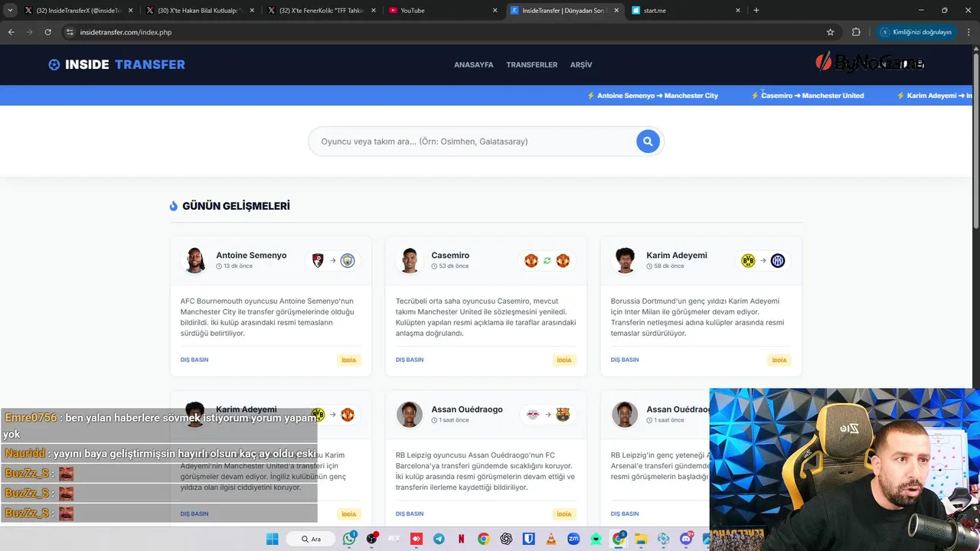The image size is (980, 551).
Task: Open AnyDesk red icon in taskbar
Action: pos(416,539)
